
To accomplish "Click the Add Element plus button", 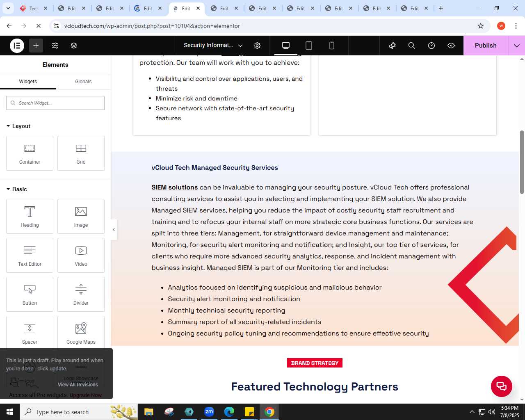I will coord(36,46).
